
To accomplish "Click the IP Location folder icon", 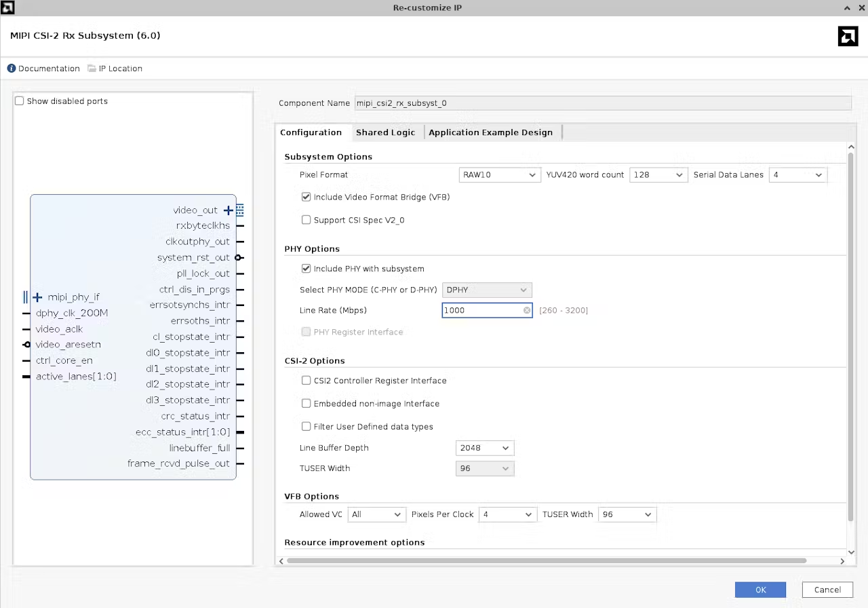I will (92, 69).
